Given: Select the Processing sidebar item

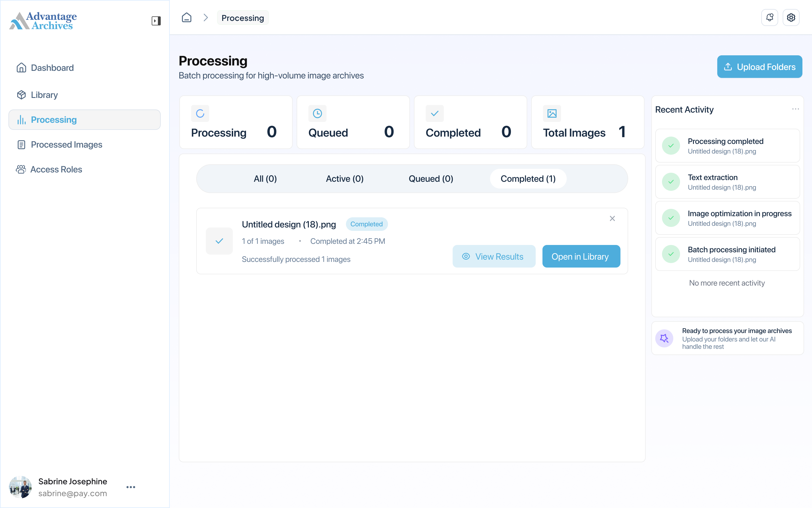Looking at the screenshot, I should (85, 120).
